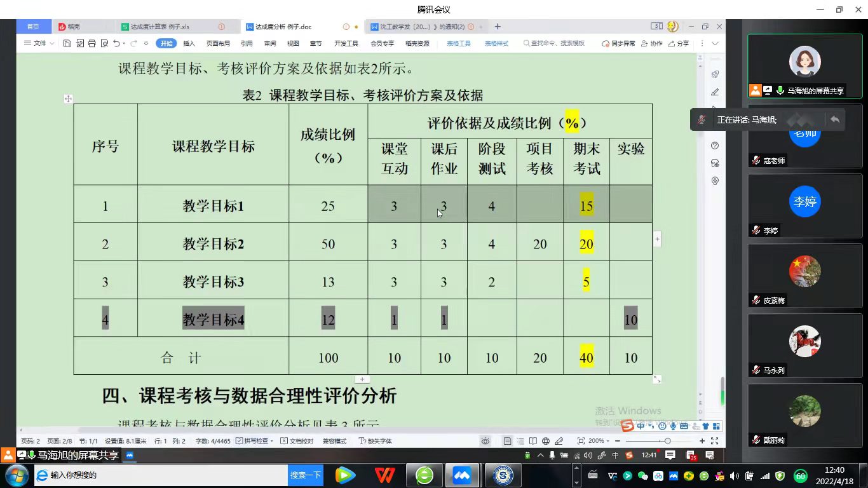Click highlighted cell value 40 in total row
868x488 pixels.
tap(587, 358)
